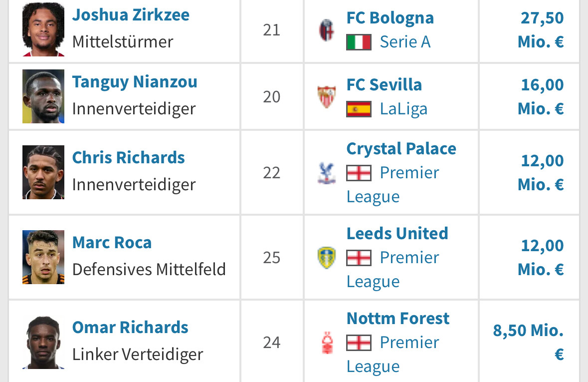
Task: Click the Crystal Palace club crest
Action: click(x=327, y=173)
